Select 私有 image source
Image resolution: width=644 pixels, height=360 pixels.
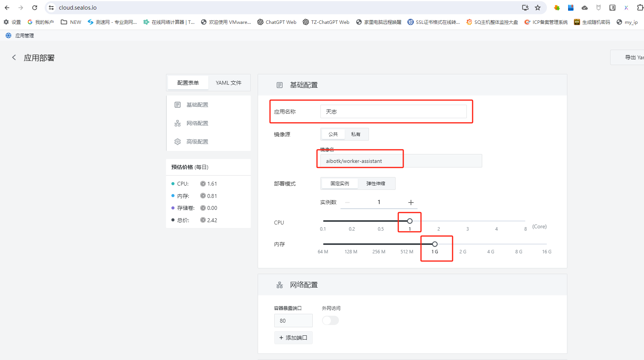[x=356, y=134]
